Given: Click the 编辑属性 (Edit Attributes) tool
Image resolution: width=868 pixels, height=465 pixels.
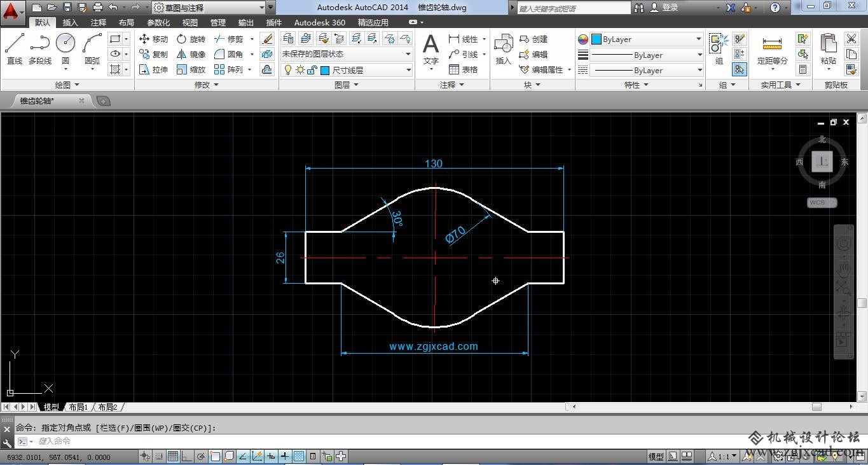Looking at the screenshot, I should coord(541,69).
